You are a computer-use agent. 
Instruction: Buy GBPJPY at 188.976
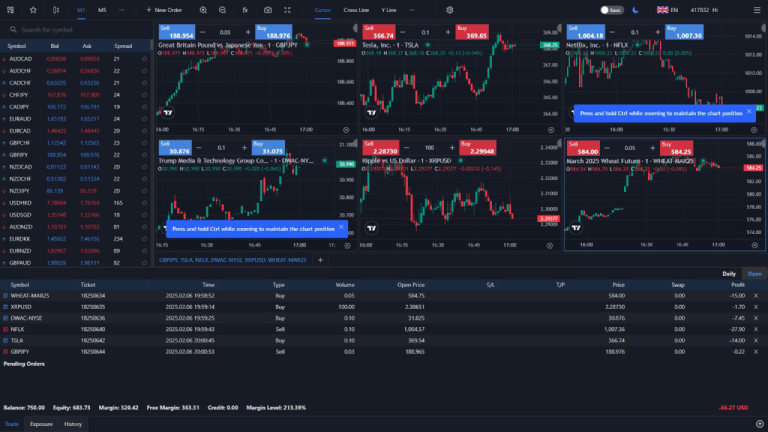(273, 32)
